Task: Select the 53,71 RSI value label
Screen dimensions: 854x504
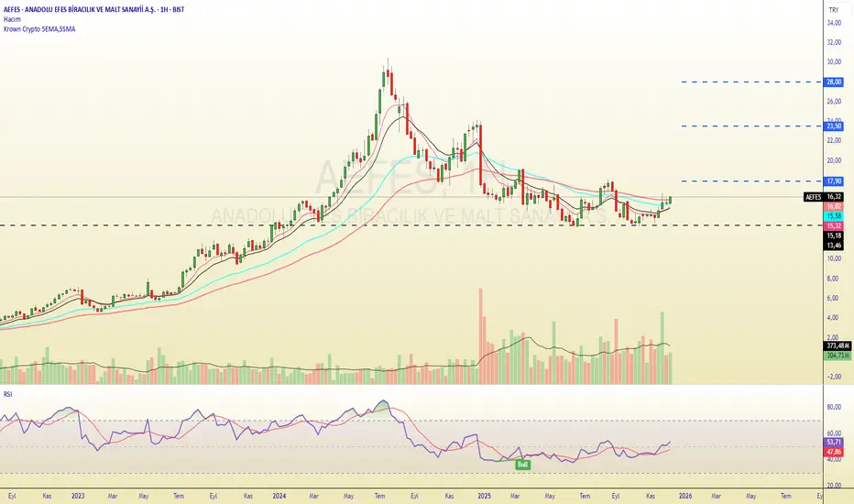Action: pos(834,443)
